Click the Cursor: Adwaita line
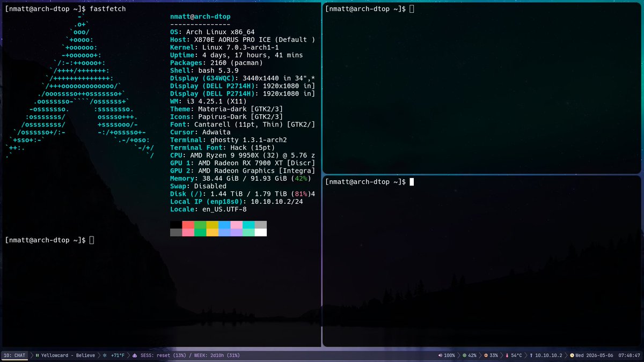This screenshot has width=644, height=362. pyautogui.click(x=200, y=132)
